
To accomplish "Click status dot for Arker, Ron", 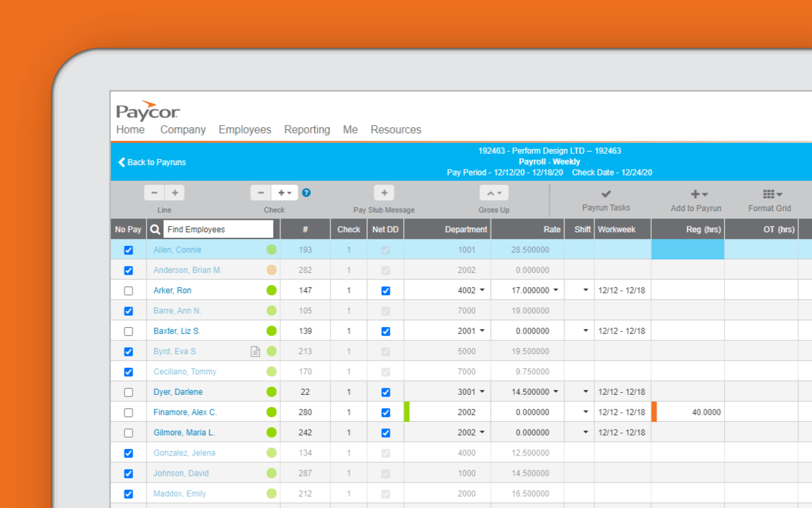I will click(272, 290).
